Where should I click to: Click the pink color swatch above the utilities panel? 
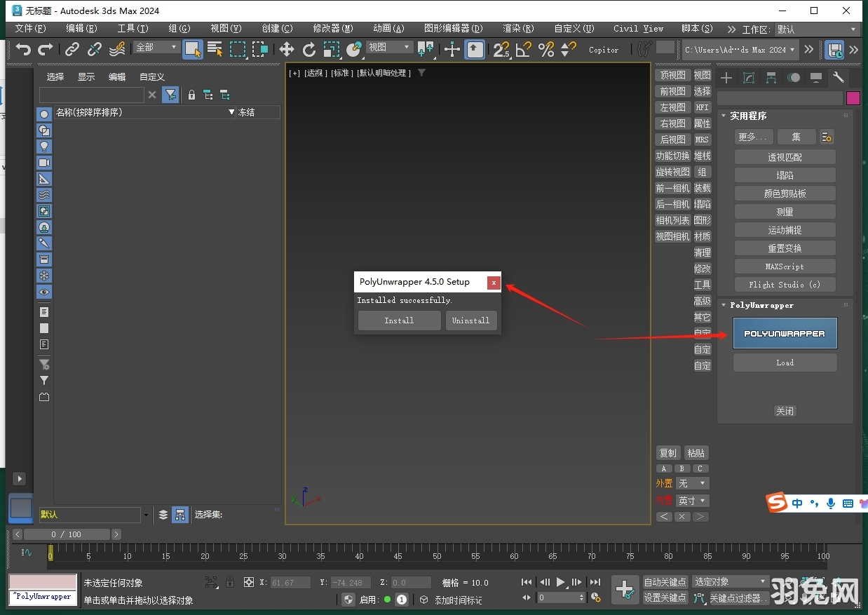tap(853, 98)
